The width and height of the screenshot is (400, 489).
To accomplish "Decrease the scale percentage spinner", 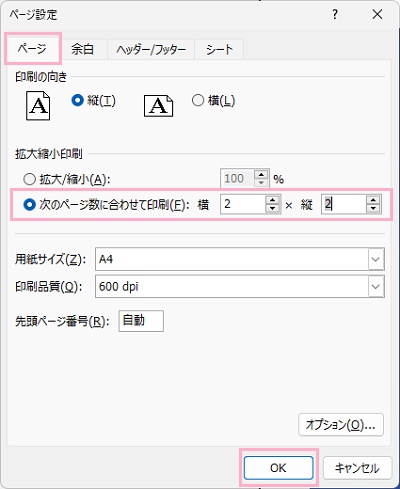I will (261, 183).
